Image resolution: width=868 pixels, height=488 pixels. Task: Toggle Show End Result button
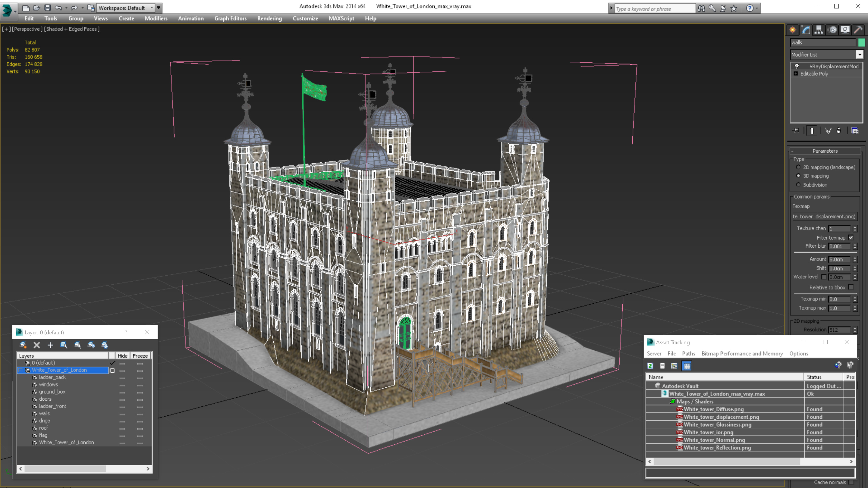pos(812,131)
